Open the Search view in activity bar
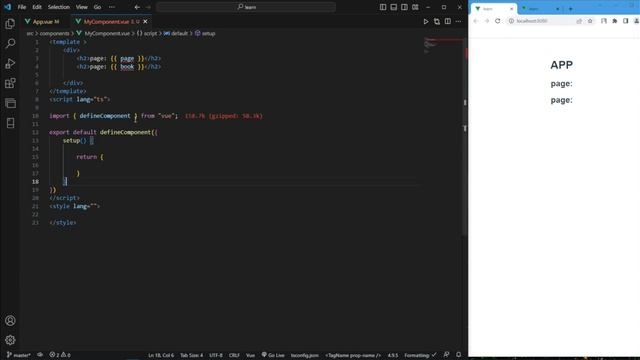The image size is (640, 360). tap(10, 43)
